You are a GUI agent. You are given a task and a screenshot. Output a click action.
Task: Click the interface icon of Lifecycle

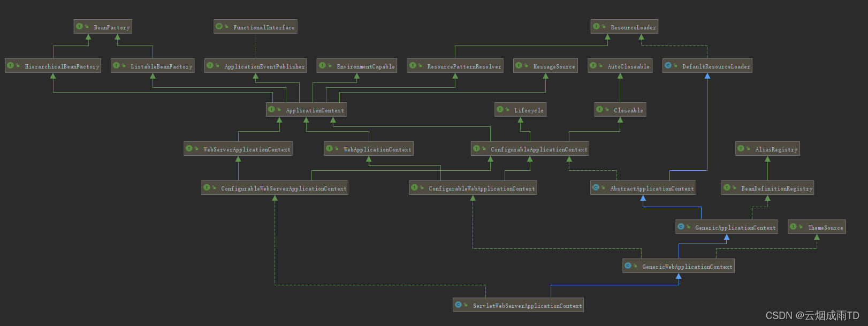tap(500, 109)
